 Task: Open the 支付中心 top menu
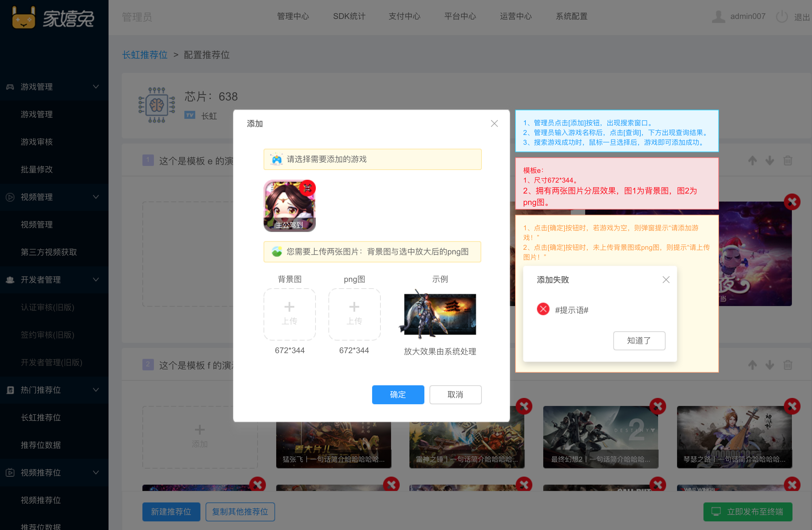[404, 16]
